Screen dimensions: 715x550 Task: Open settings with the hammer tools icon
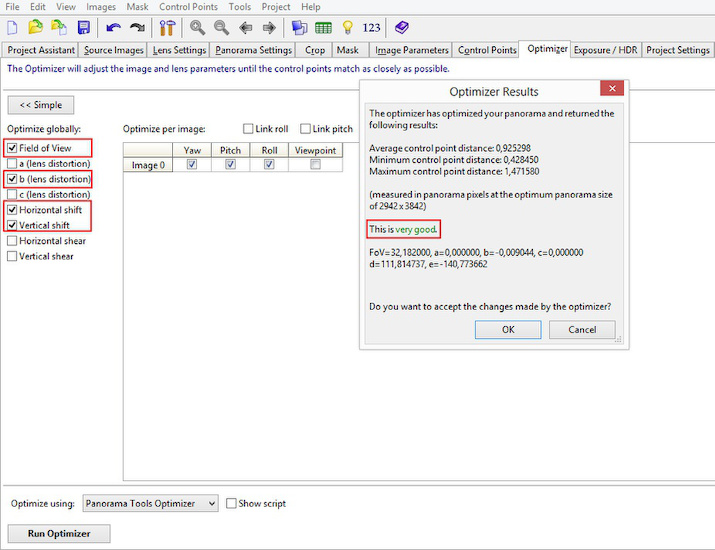coord(167,28)
